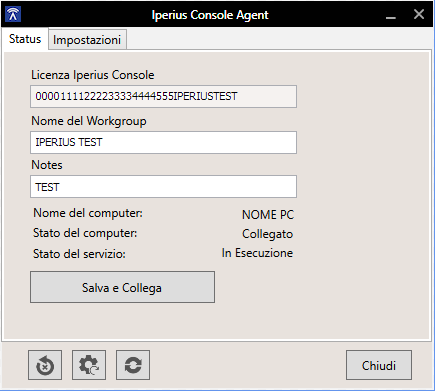Screen dimensions: 435x391
Task: Click the Chiudi button
Action: point(379,365)
